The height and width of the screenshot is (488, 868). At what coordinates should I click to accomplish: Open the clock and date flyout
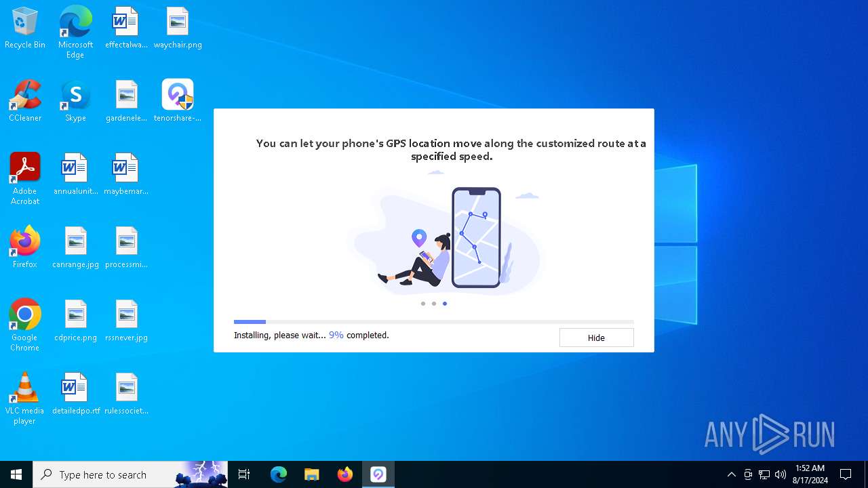click(810, 474)
